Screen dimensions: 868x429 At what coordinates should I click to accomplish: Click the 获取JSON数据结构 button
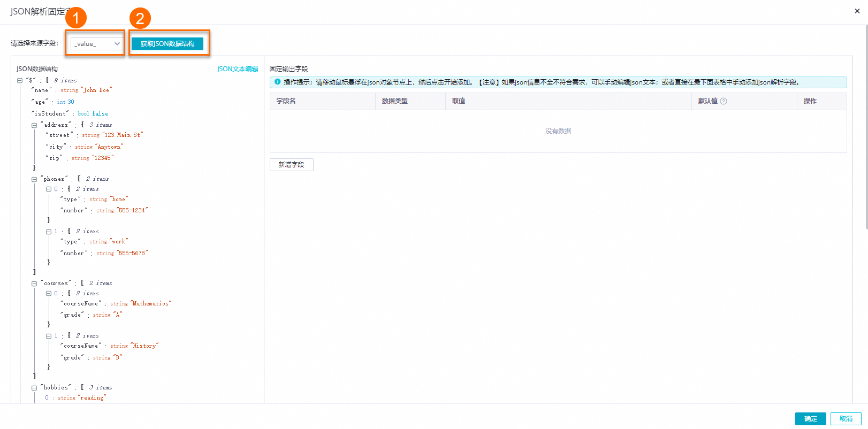click(167, 44)
